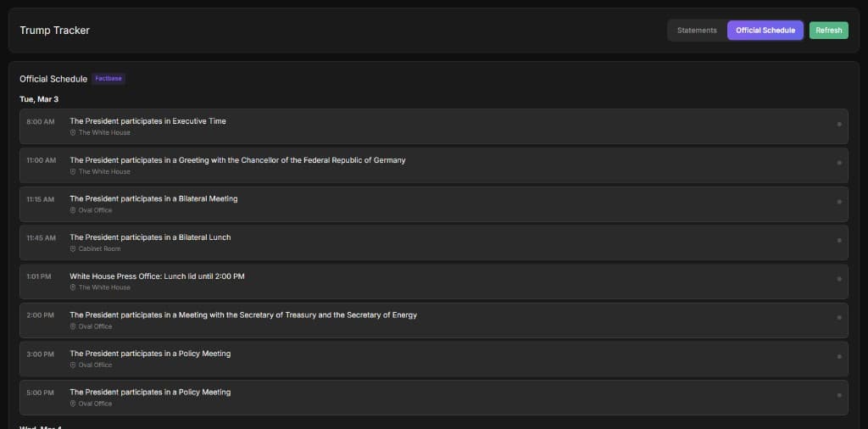Viewport: 868px width, 429px height.
Task: Click status dot on Bilateral Lunch row
Action: click(x=839, y=241)
